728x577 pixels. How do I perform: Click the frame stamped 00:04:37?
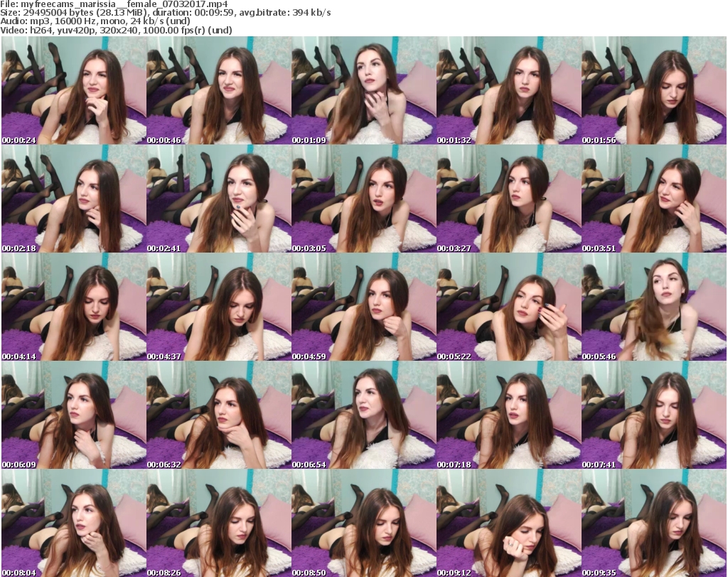(219, 307)
